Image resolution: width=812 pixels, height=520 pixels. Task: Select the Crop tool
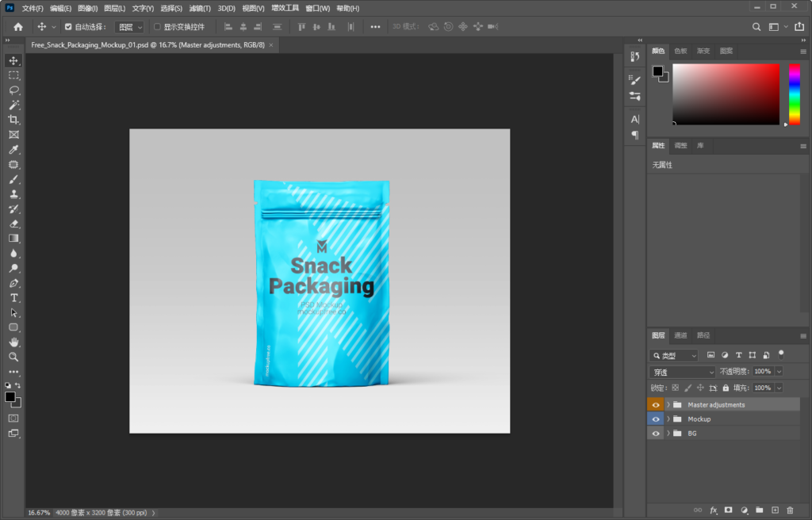[x=13, y=120]
